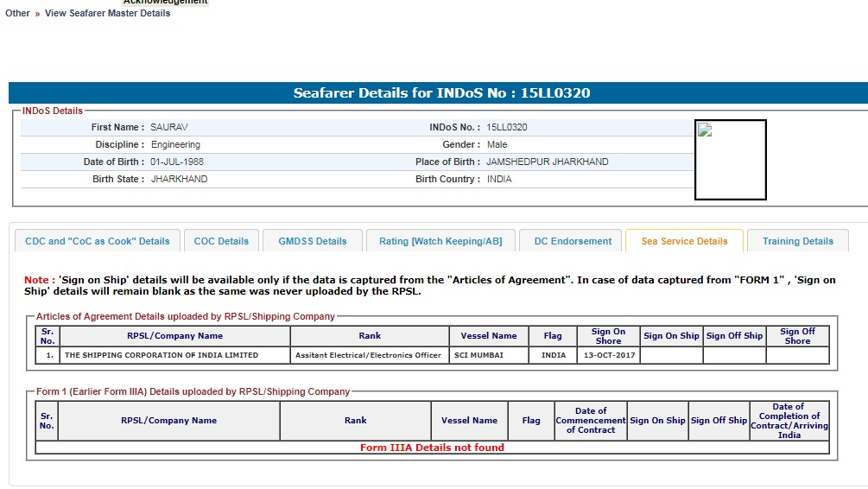Open the GMDSS Details tab
This screenshot has height=489, width=868.
312,241
